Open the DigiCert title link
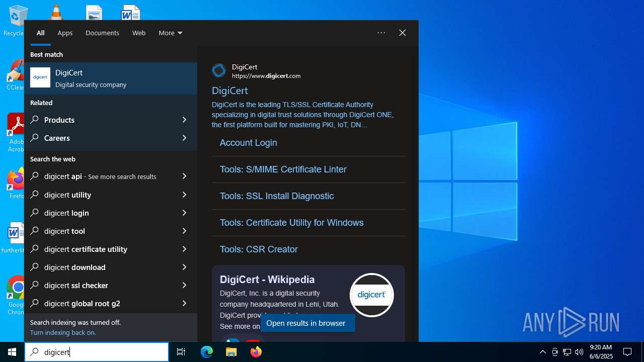644x362 pixels. click(x=230, y=90)
